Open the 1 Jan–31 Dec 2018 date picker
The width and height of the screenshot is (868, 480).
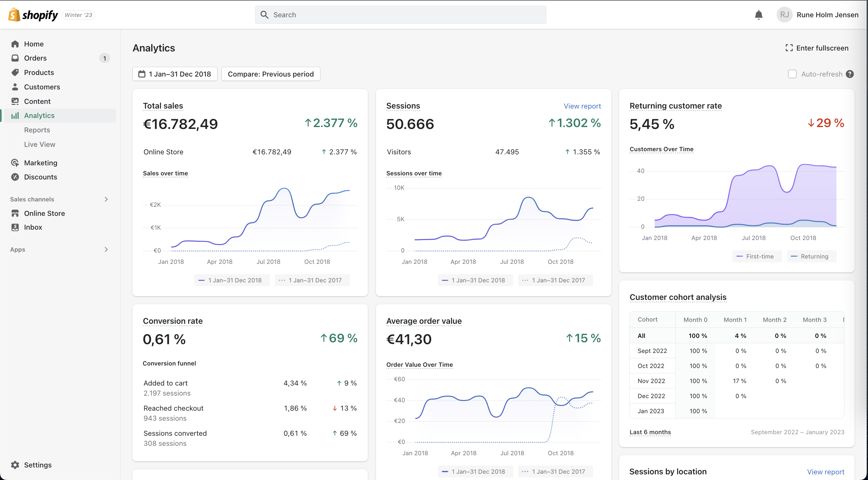point(175,74)
